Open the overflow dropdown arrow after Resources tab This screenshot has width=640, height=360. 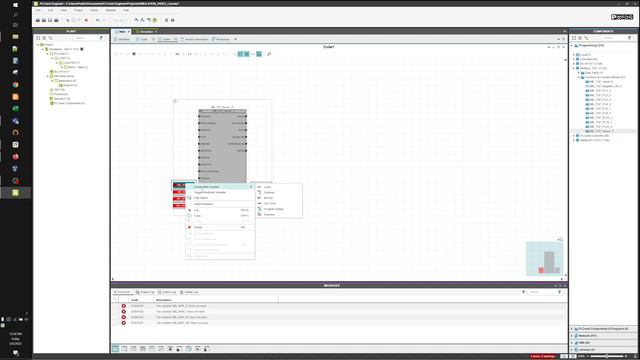(236, 39)
